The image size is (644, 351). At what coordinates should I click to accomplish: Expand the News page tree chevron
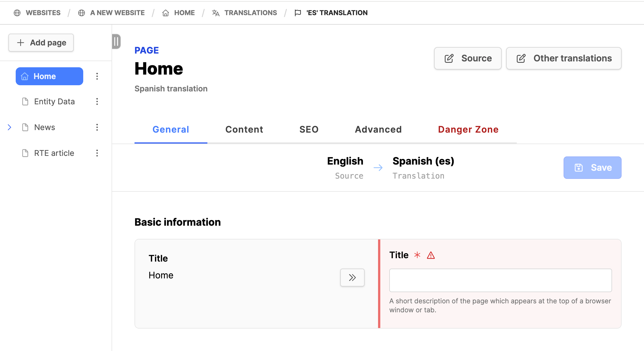click(10, 127)
